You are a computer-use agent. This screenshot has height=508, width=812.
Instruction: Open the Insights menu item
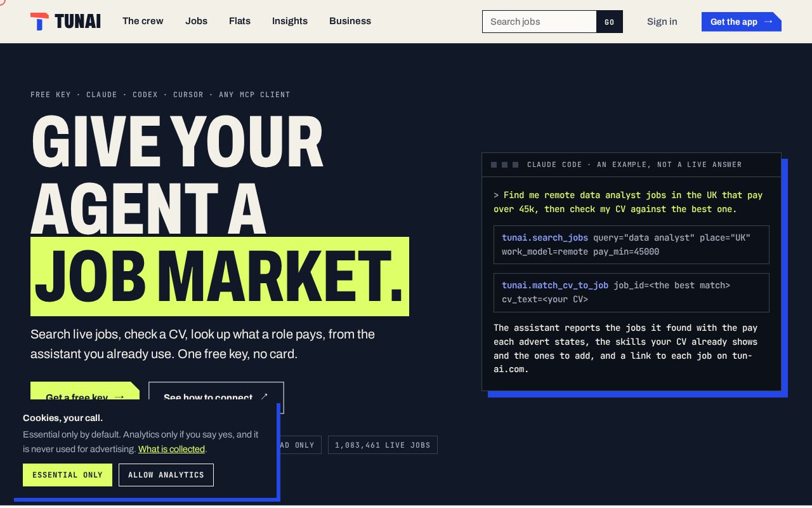tap(290, 21)
